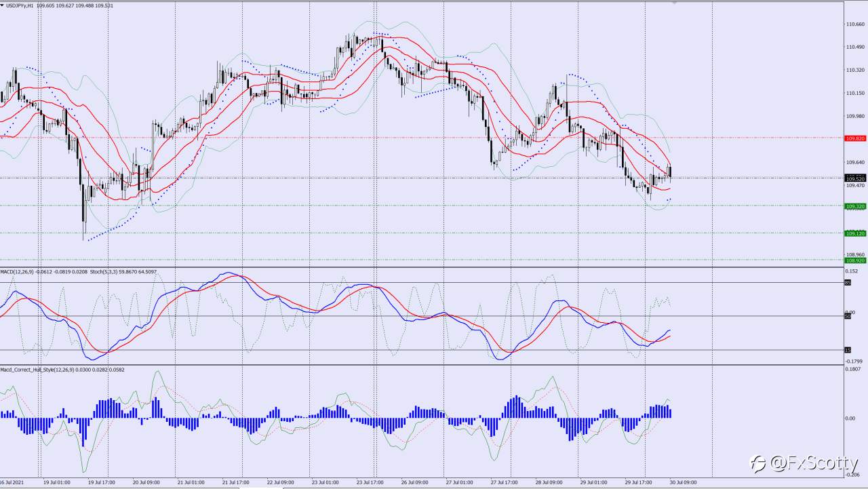
Task: Click the 0.152 MACD scale value
Action: 852,271
